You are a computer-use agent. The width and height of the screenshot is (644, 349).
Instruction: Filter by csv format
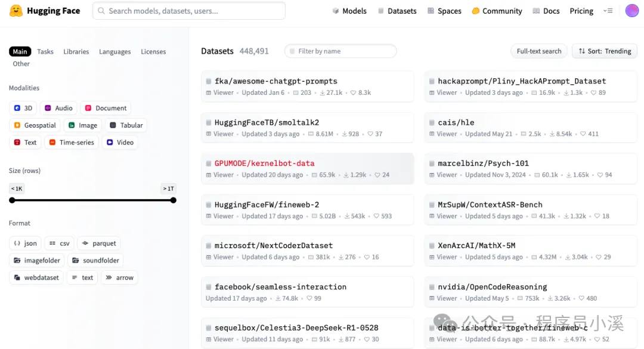[59, 243]
